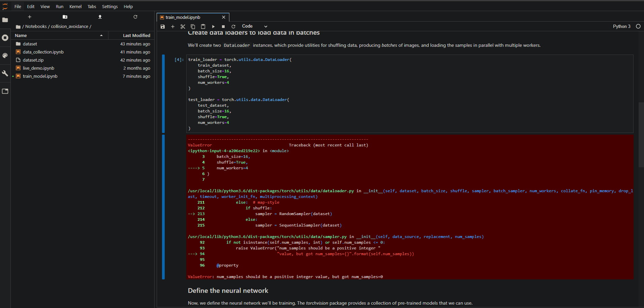Cut the selected cell with scissors icon

(x=183, y=27)
